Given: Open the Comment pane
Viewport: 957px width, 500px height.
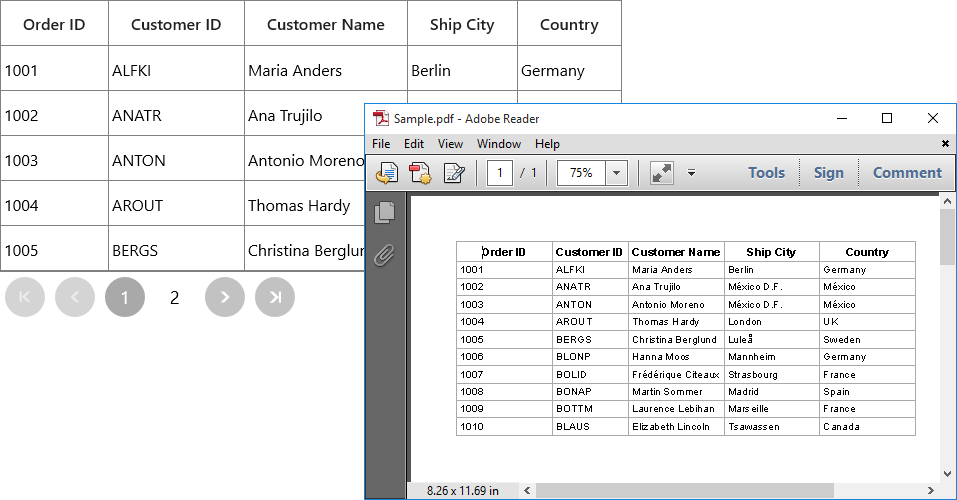Looking at the screenshot, I should (907, 173).
